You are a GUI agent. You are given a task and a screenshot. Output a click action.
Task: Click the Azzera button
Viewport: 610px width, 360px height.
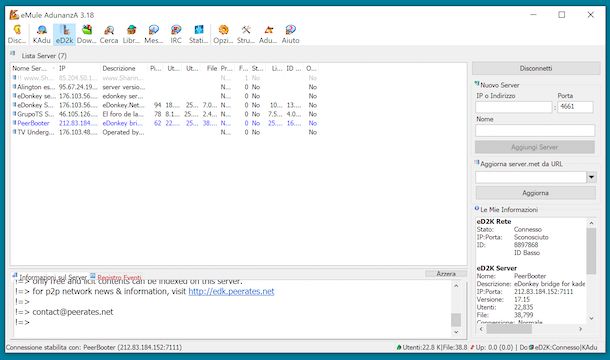coord(446,274)
